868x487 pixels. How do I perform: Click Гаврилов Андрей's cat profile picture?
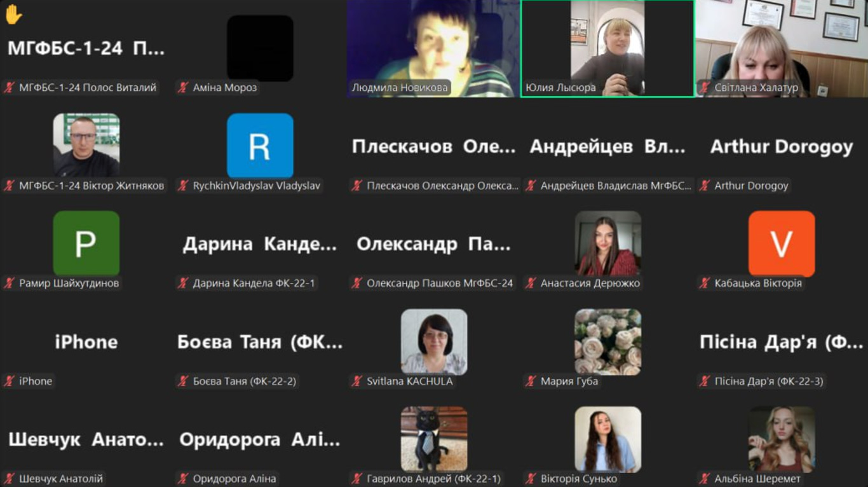point(434,439)
